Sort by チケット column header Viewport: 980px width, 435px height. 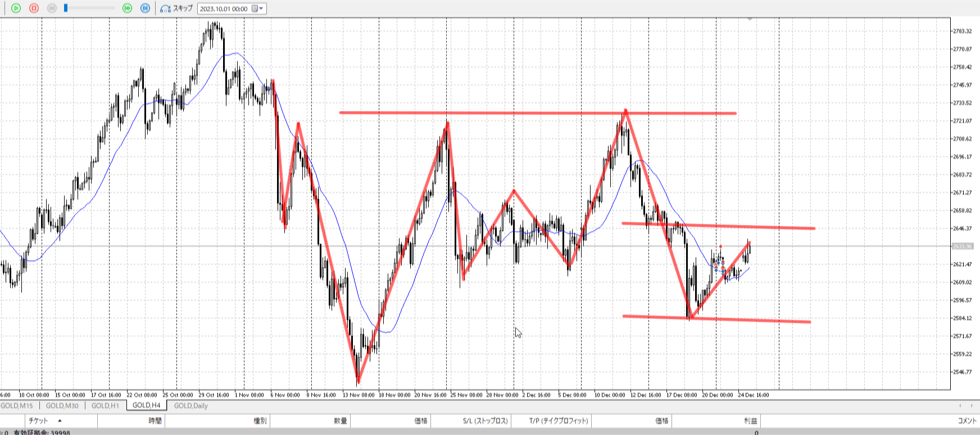[x=38, y=420]
